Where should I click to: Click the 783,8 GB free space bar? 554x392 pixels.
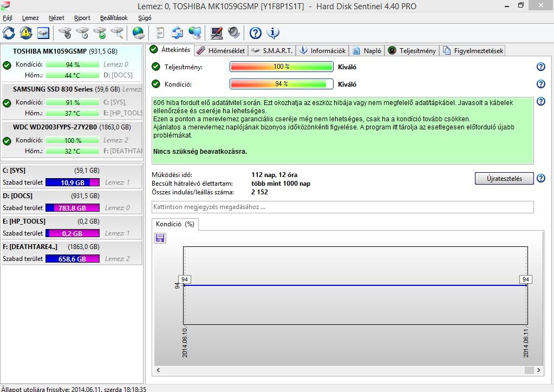[x=73, y=208]
